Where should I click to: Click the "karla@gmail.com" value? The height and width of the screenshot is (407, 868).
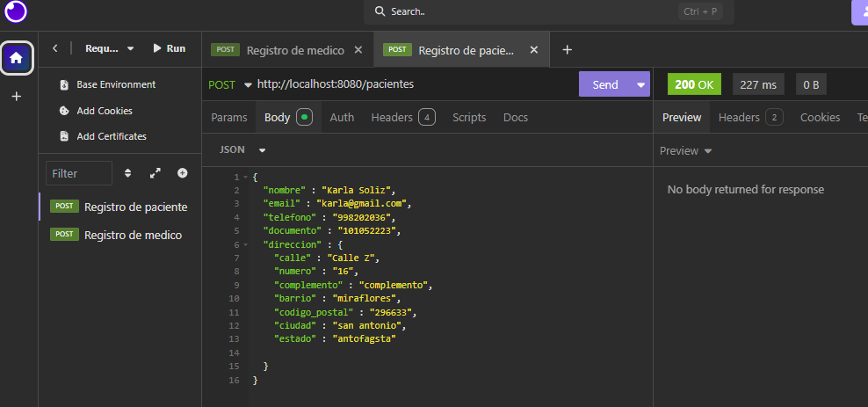tap(361, 204)
